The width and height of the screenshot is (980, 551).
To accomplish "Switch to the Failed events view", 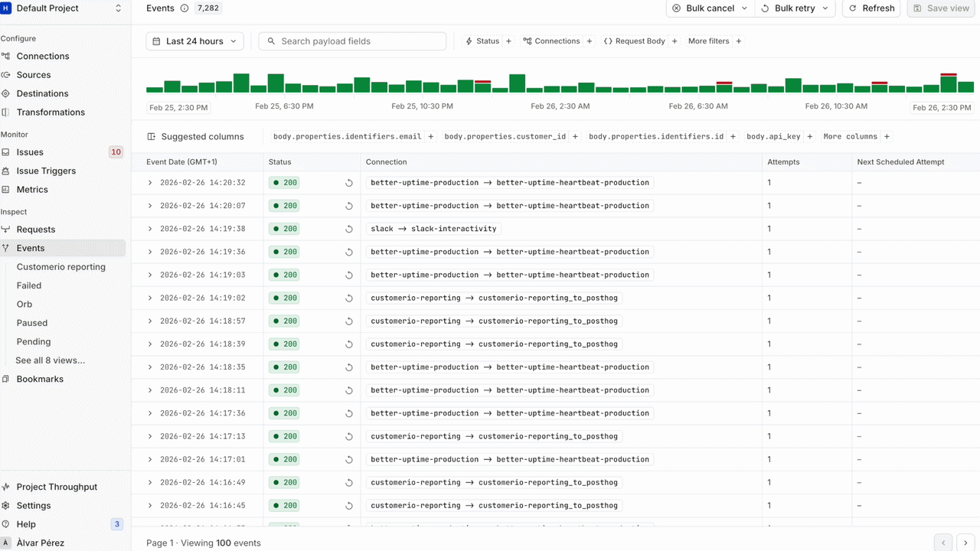I will 28,285.
